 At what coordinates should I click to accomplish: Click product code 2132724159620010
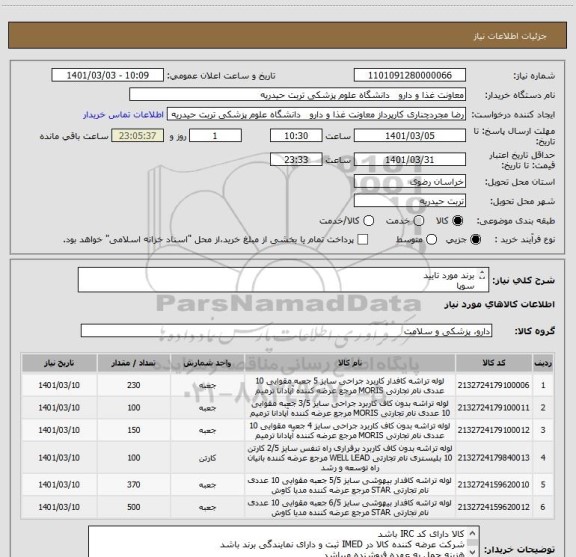[493, 485]
